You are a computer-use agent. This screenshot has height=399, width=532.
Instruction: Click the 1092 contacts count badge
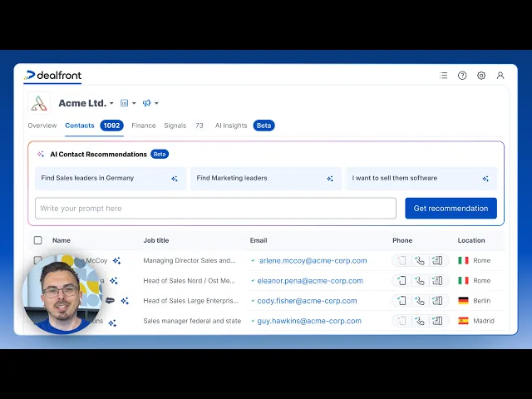[x=111, y=126]
